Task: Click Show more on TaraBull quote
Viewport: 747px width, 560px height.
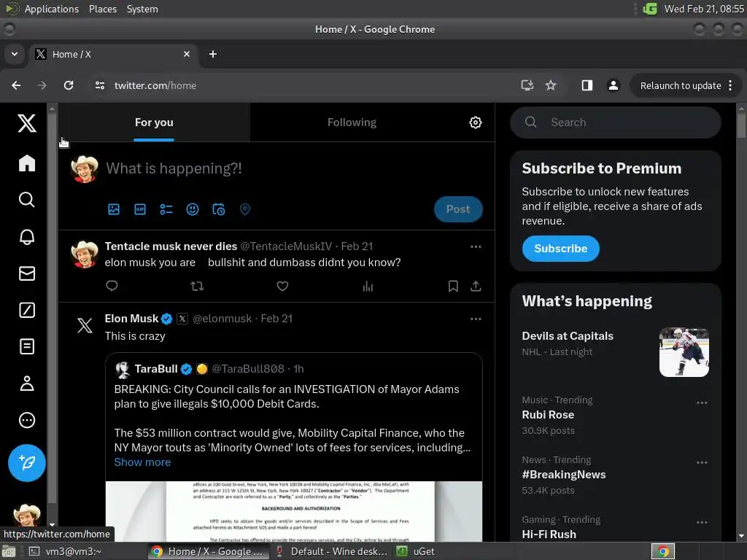Action: coord(142,462)
